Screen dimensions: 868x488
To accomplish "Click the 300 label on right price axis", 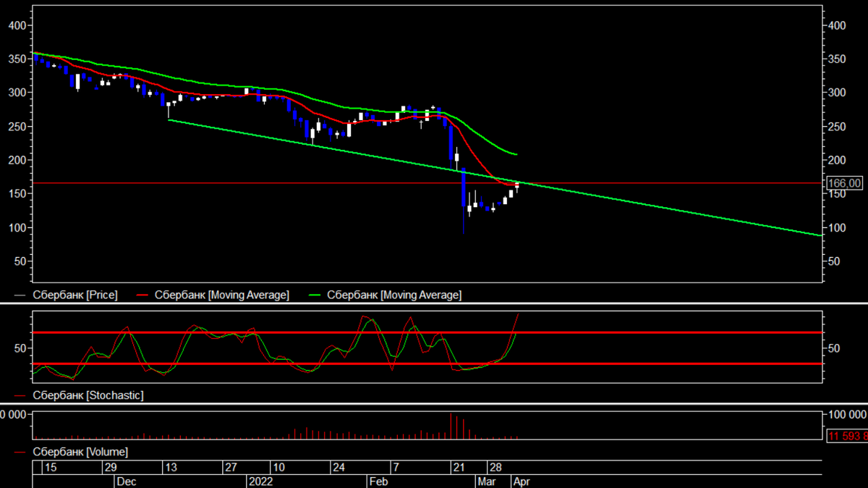I will click(x=838, y=93).
